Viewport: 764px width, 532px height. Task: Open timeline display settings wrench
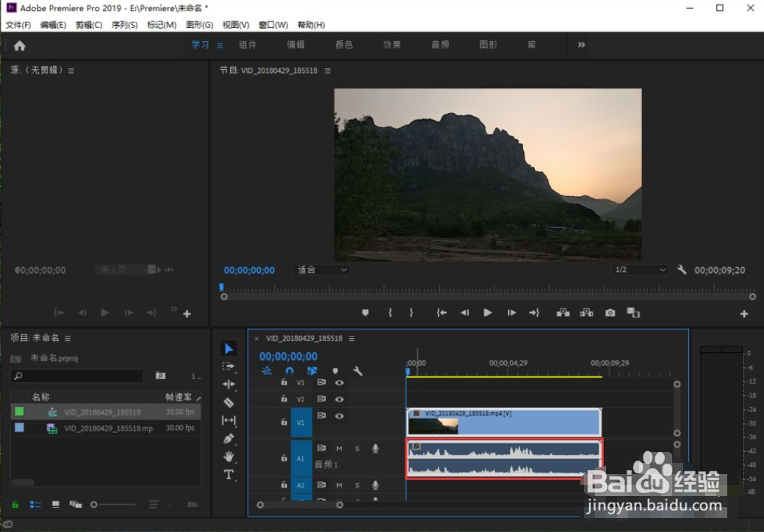coord(358,371)
